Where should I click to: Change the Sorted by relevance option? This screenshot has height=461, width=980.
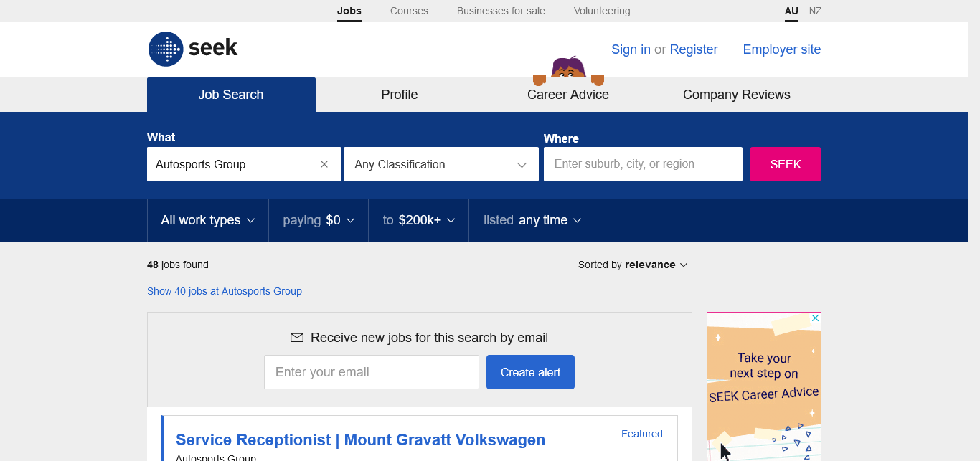click(x=633, y=265)
